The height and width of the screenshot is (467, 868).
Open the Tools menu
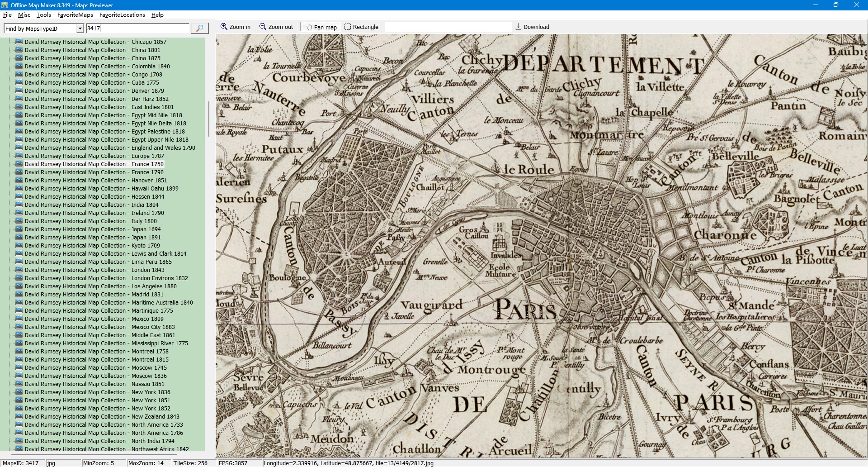tap(43, 15)
